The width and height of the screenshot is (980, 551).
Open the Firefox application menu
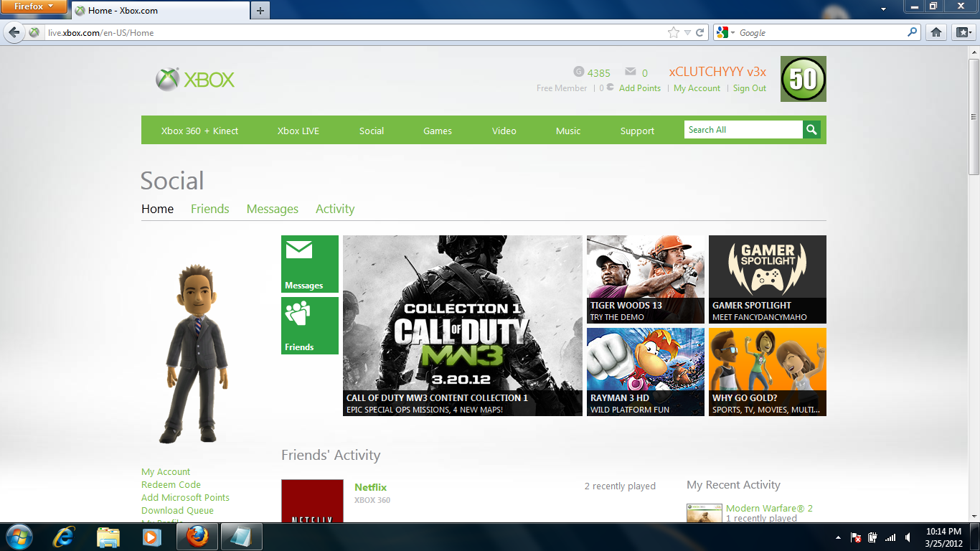34,6
